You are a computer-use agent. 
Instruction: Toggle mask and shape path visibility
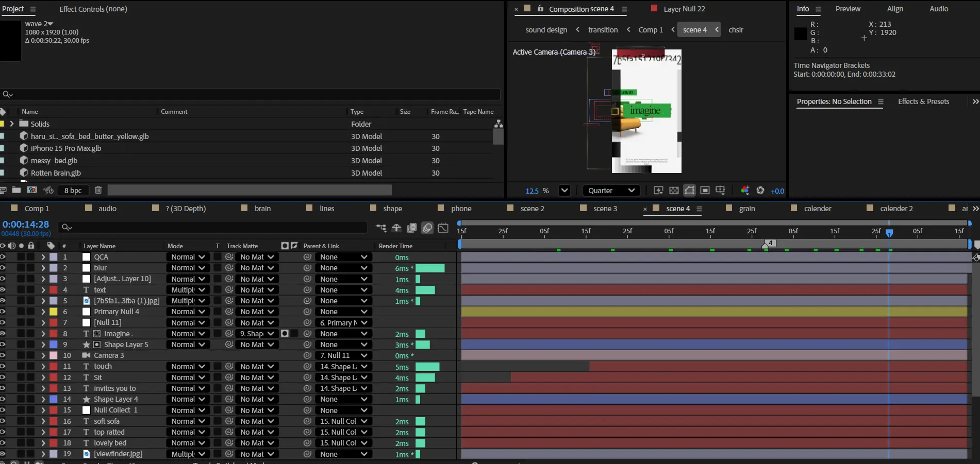[689, 191]
